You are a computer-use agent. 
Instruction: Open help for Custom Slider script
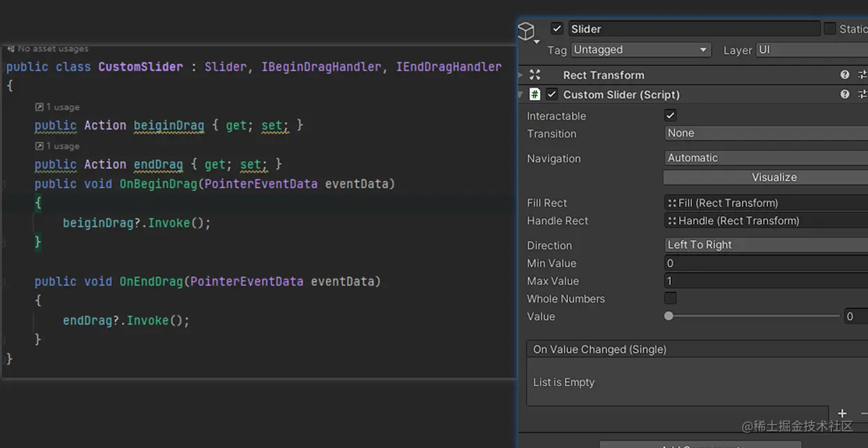click(844, 95)
